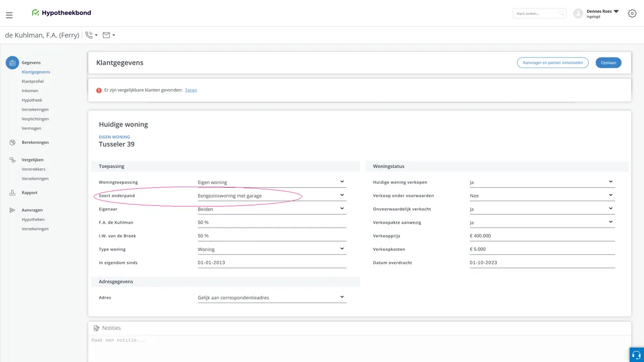Click the Tonen link
The width and height of the screenshot is (644, 362).
(191, 90)
